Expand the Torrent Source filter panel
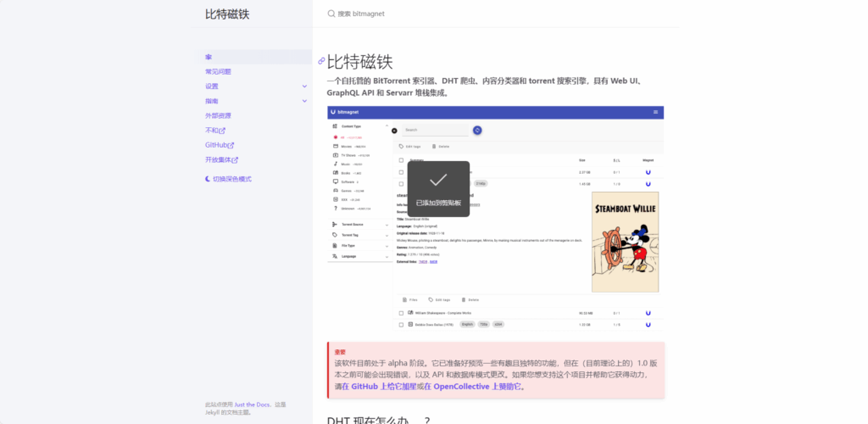Image resolution: width=868 pixels, height=424 pixels. pyautogui.click(x=360, y=224)
